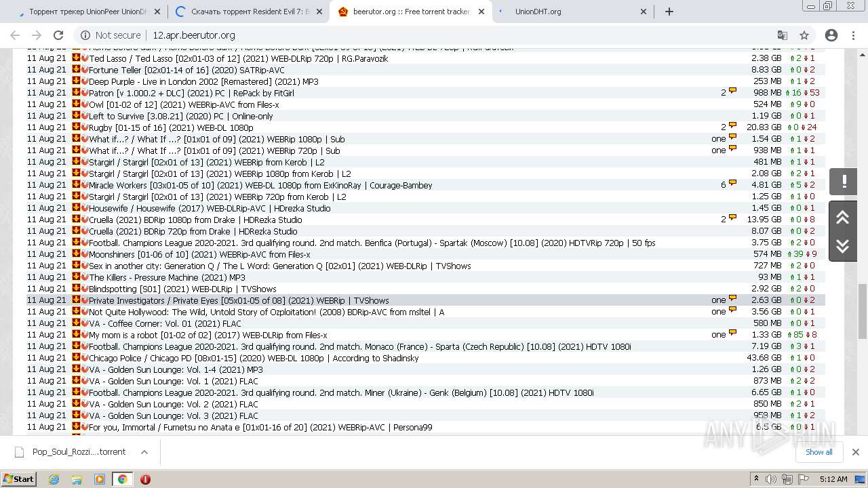The width and height of the screenshot is (868, 488).
Task: Open Private Investigators / Private Eyes link
Action: coord(239,301)
